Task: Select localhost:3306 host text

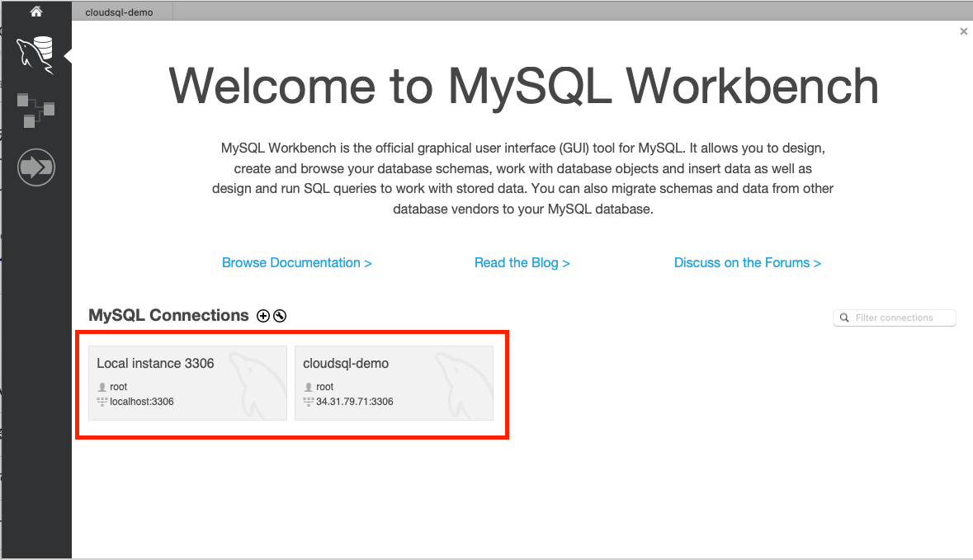Action: pos(141,402)
